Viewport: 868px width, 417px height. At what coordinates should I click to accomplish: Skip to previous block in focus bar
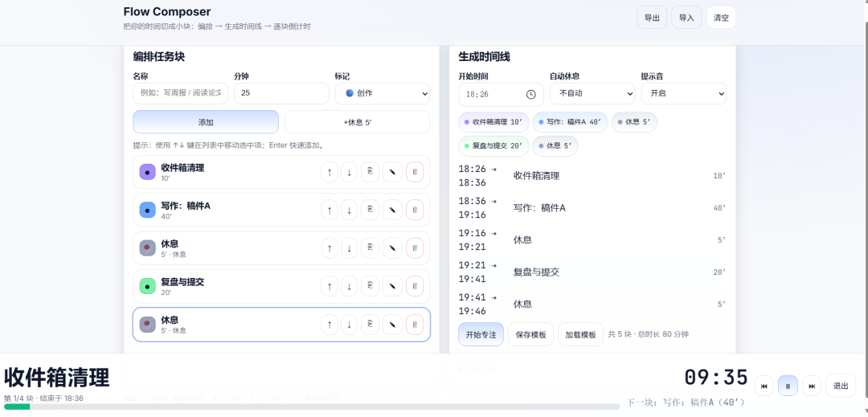(x=764, y=386)
